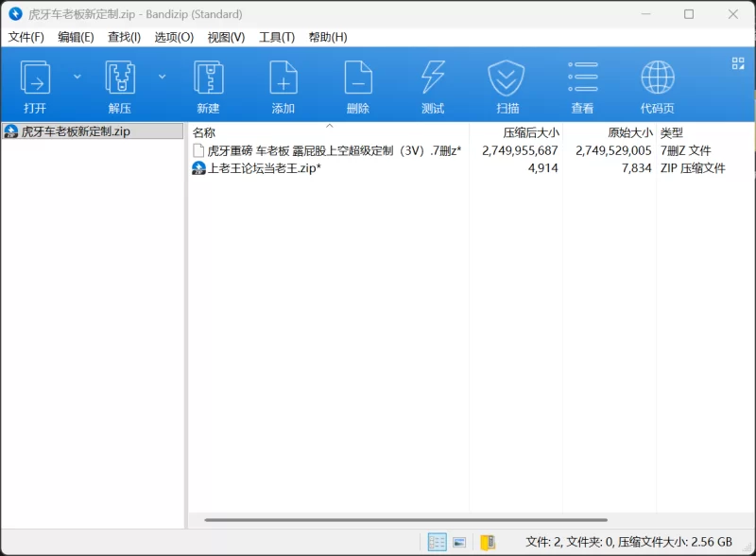Click the horizontal scrollbar of file list

(405, 520)
